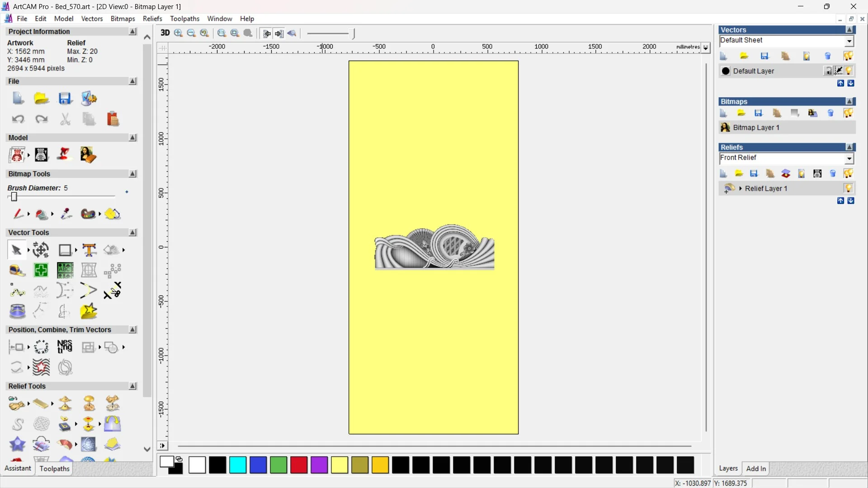The height and width of the screenshot is (488, 868).
Task: Click the Save file icon in File panel
Action: tap(65, 99)
